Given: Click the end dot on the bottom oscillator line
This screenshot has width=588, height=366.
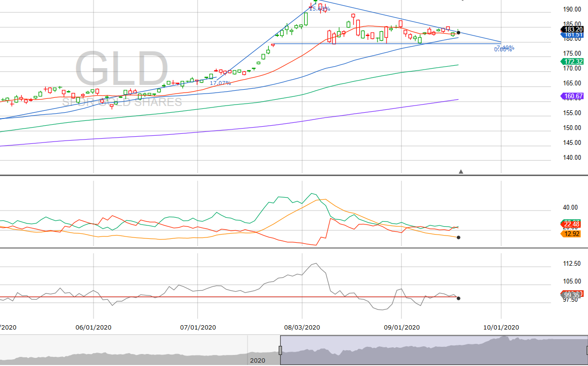Looking at the screenshot, I should pos(459,298).
